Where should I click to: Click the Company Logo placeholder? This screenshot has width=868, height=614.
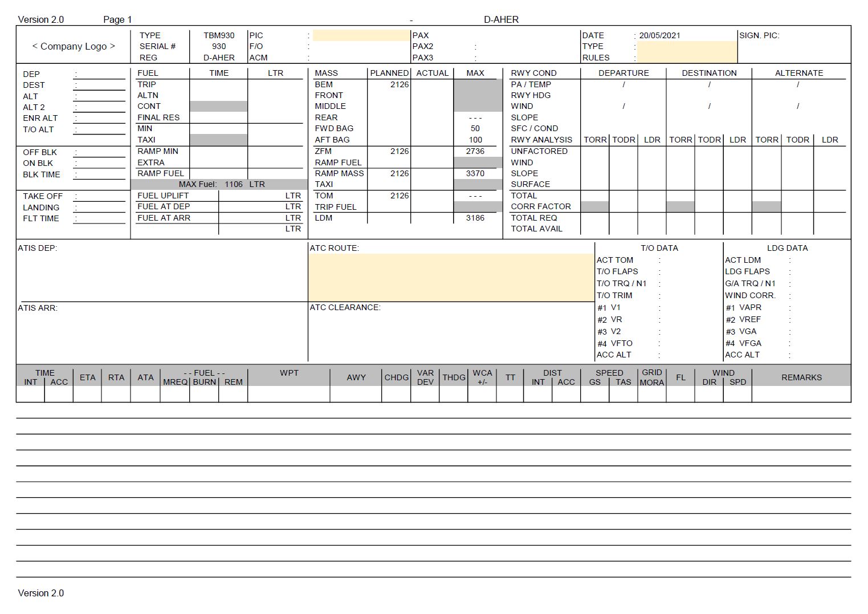click(x=74, y=46)
